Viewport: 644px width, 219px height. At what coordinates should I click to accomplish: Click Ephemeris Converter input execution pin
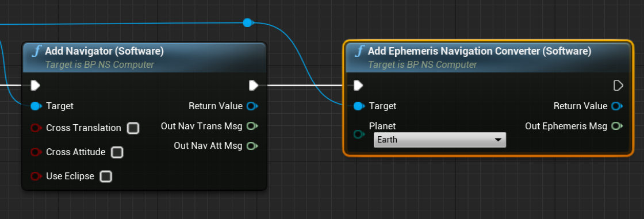[359, 86]
